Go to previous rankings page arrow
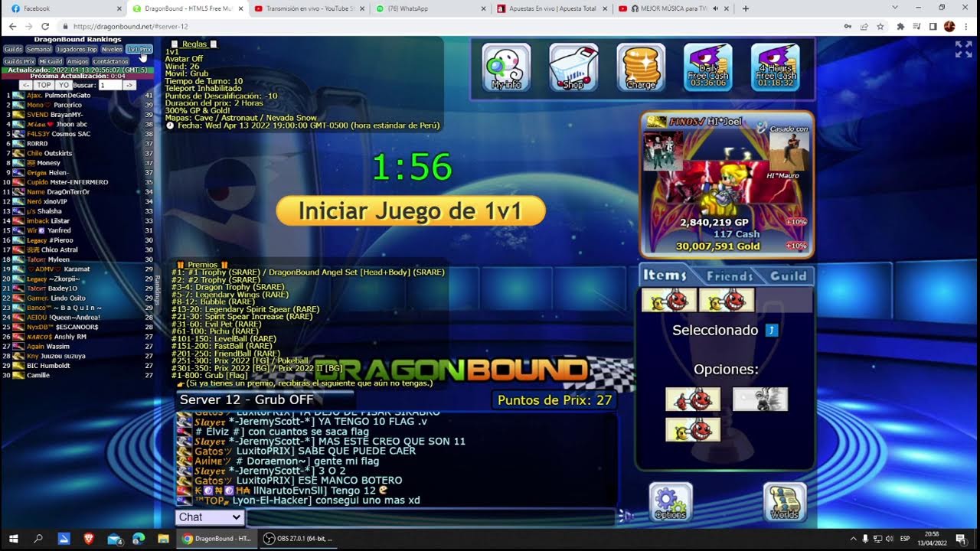The width and height of the screenshot is (980, 551). coord(25,85)
